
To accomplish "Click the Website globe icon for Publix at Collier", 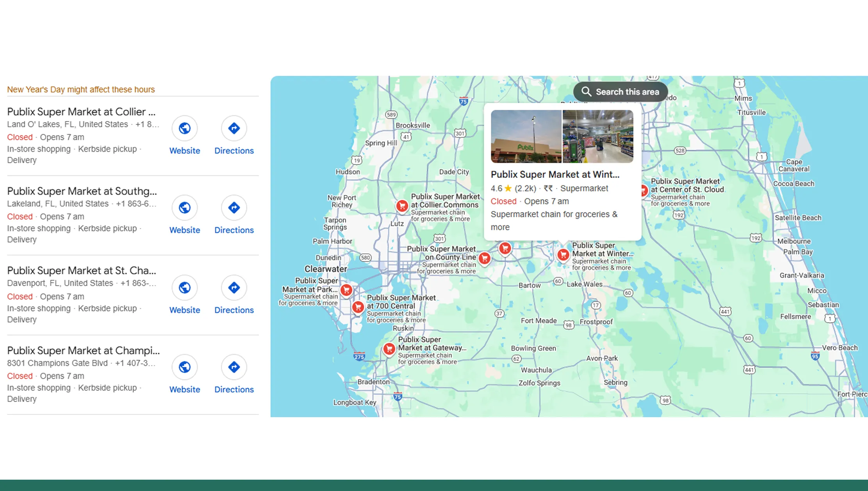I will (x=184, y=128).
